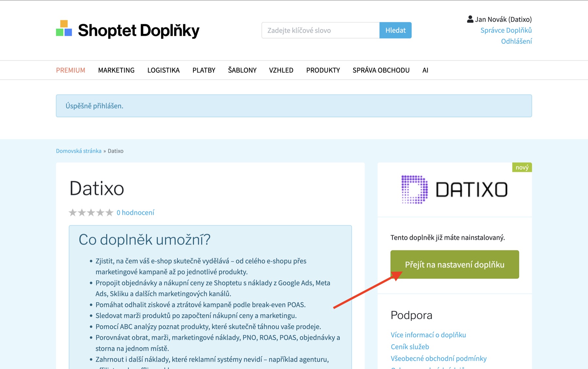Open the ŠABLONY category
The width and height of the screenshot is (588, 369).
242,70
